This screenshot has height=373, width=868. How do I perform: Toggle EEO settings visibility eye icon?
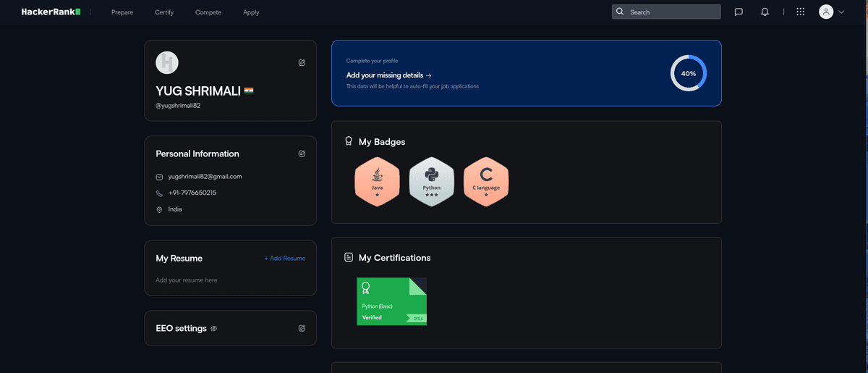213,329
